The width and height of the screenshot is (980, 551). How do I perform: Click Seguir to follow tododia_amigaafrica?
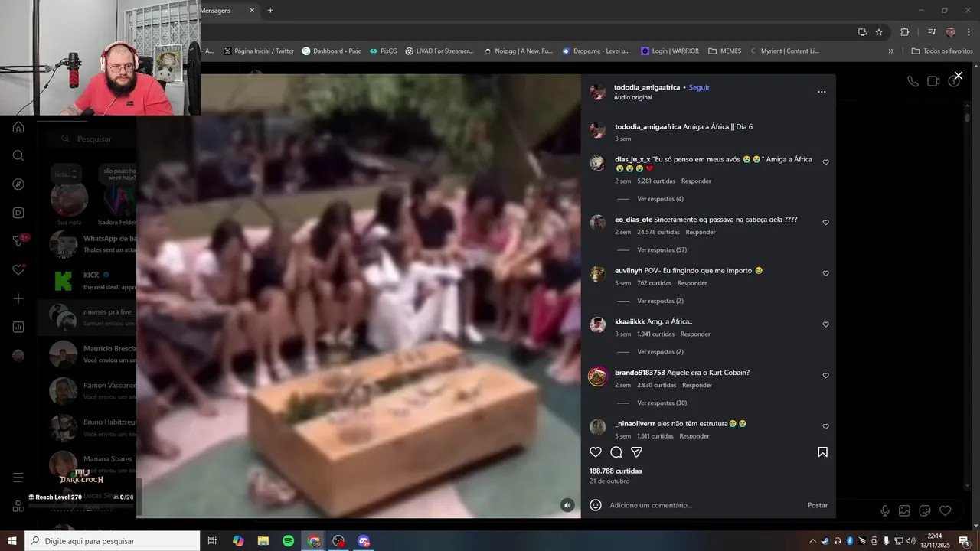[x=699, y=87]
